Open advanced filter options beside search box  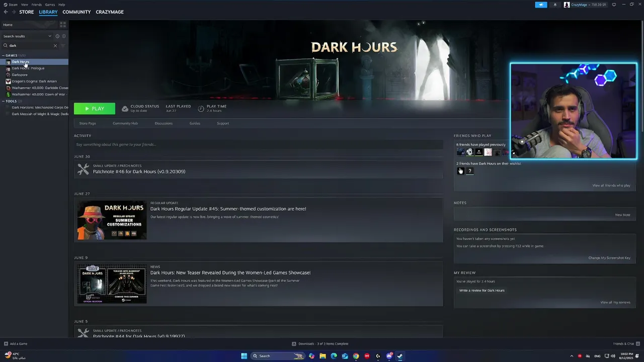[63, 46]
